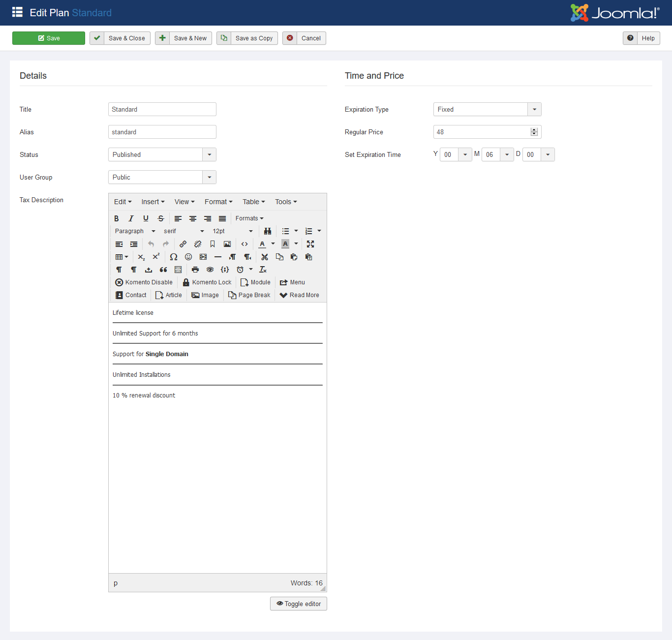
Task: Click the Toggle editor button
Action: 299,604
